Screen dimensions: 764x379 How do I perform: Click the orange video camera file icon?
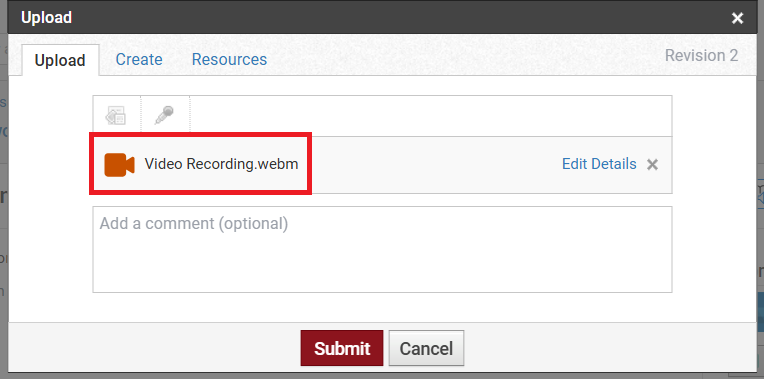pyautogui.click(x=119, y=165)
